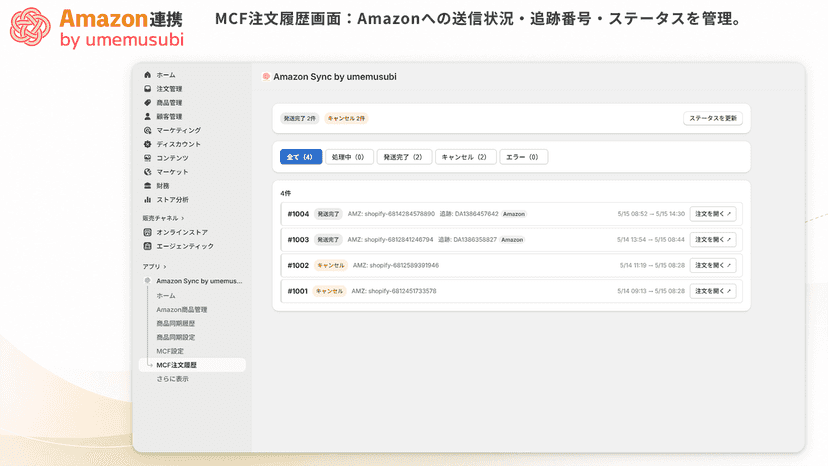Click the キャンセル 2件 summary badge
This screenshot has height=466, width=828.
coord(346,118)
